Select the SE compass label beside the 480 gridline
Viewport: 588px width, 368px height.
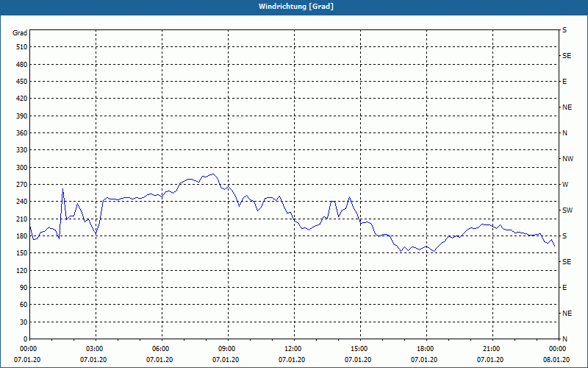567,56
